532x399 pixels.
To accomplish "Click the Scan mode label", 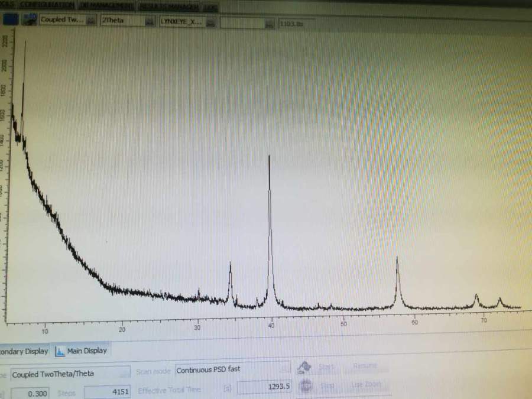I will (x=153, y=372).
